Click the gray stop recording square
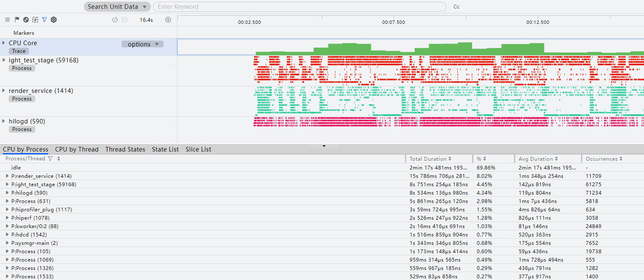644x280 pixels. (x=8, y=20)
